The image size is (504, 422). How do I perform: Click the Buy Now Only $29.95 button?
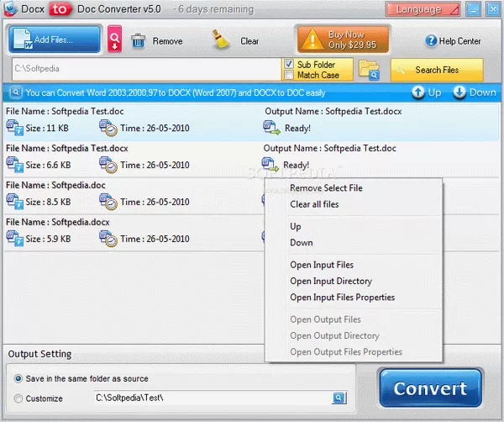[x=342, y=40]
